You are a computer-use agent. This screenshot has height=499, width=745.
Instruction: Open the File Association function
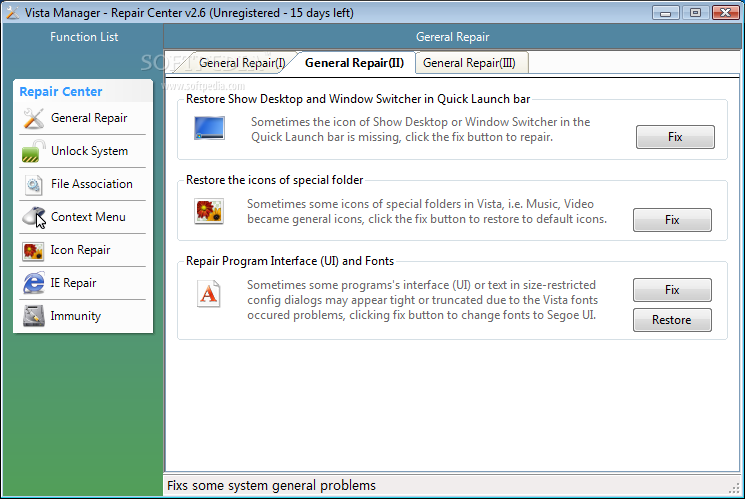(x=83, y=184)
